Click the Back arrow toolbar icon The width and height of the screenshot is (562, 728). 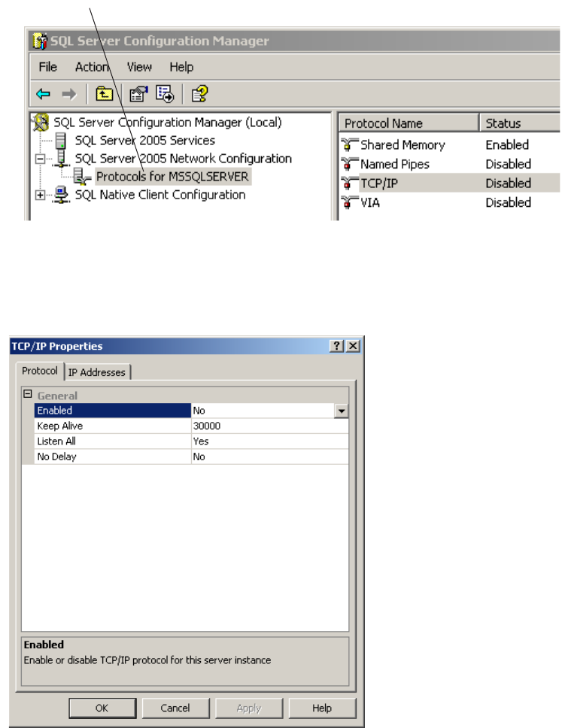click(43, 94)
